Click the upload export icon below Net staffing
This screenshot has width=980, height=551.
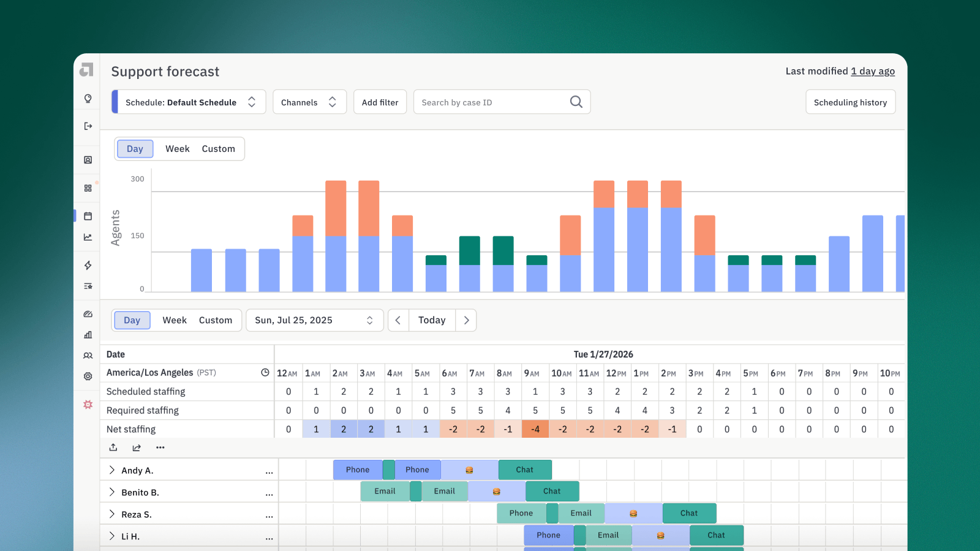point(113,448)
